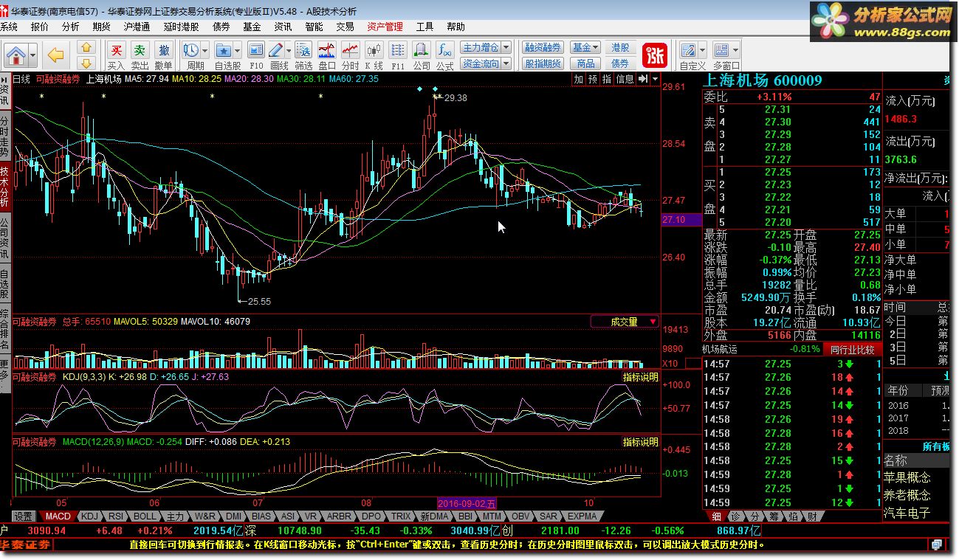The height and width of the screenshot is (560, 959).
Task: Select the 画线 line drawing tool
Action: [276, 50]
